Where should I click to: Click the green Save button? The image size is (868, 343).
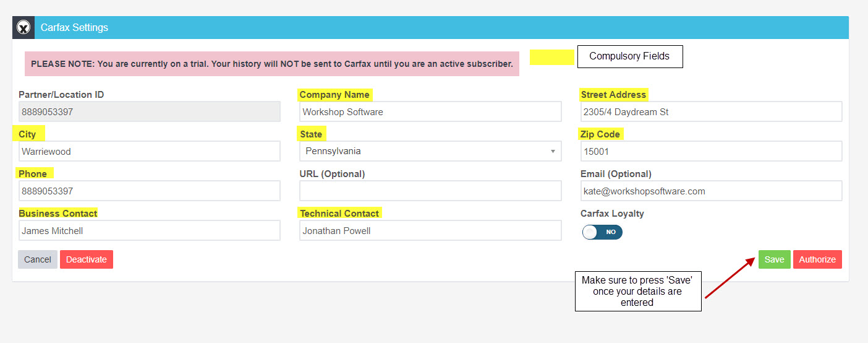click(774, 259)
